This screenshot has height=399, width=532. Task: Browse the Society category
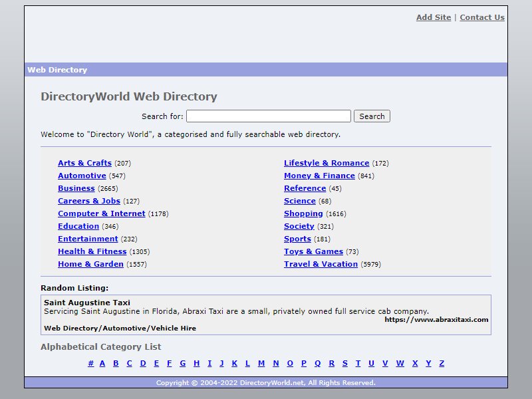click(x=299, y=226)
